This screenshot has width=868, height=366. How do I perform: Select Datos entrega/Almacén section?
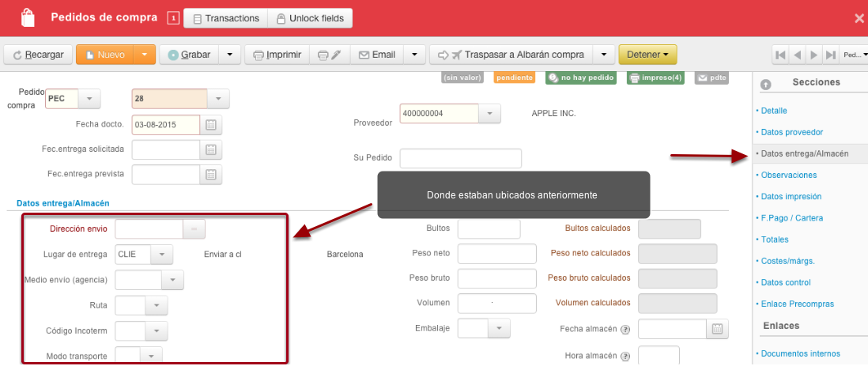click(804, 154)
